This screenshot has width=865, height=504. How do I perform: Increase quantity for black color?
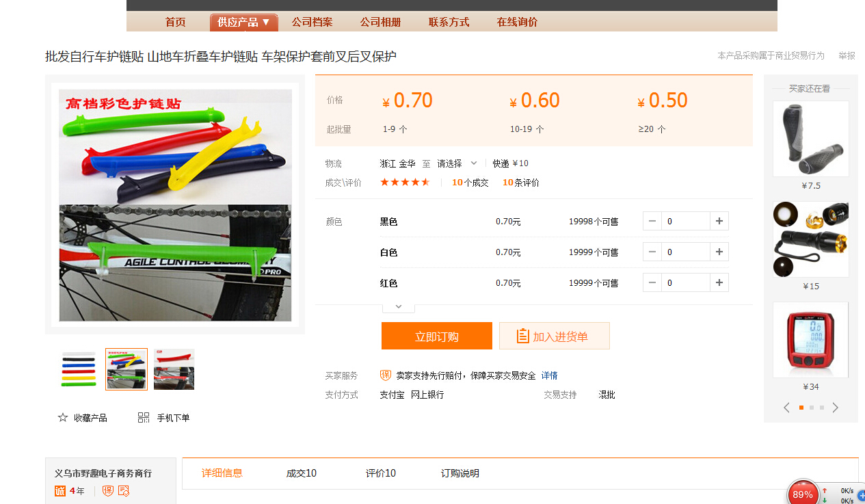point(719,221)
